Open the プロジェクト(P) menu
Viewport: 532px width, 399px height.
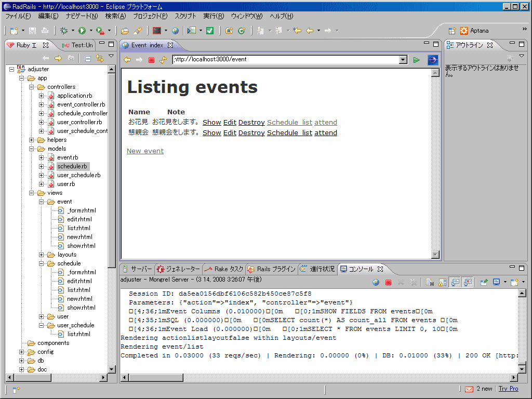pos(150,16)
